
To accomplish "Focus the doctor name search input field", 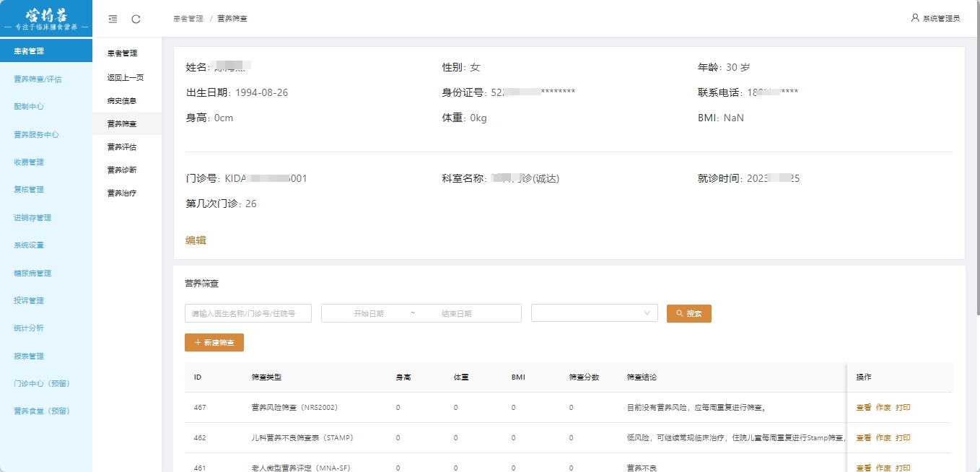I will click(x=248, y=313).
